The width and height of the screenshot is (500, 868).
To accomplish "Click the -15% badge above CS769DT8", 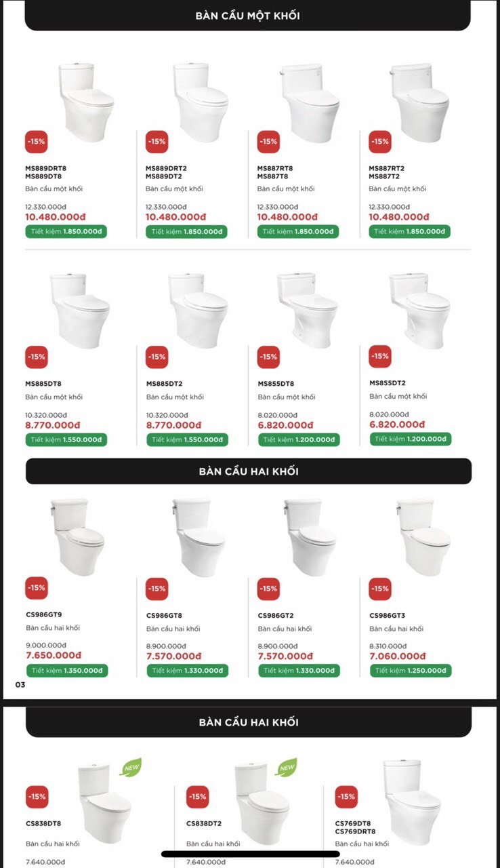I will click(x=346, y=797).
